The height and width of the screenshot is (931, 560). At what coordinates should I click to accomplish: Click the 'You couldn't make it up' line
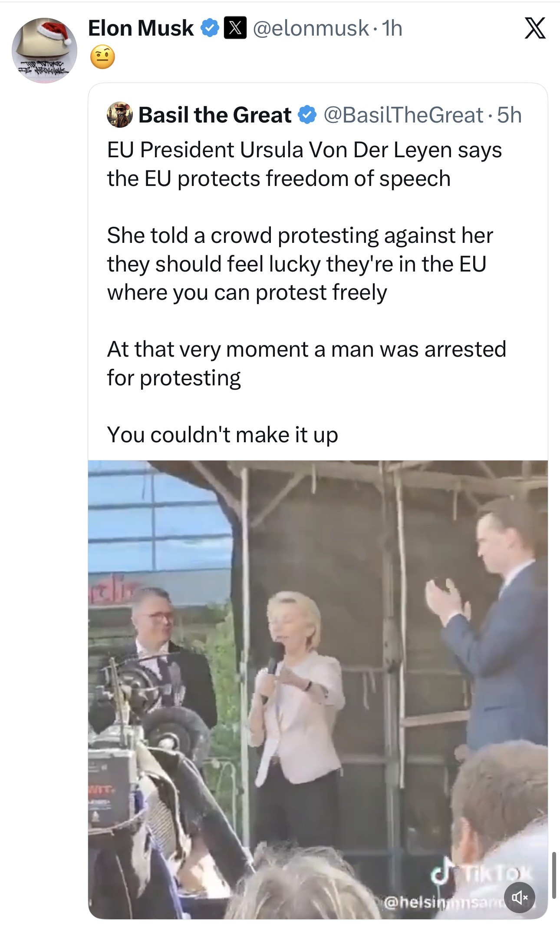click(x=222, y=434)
